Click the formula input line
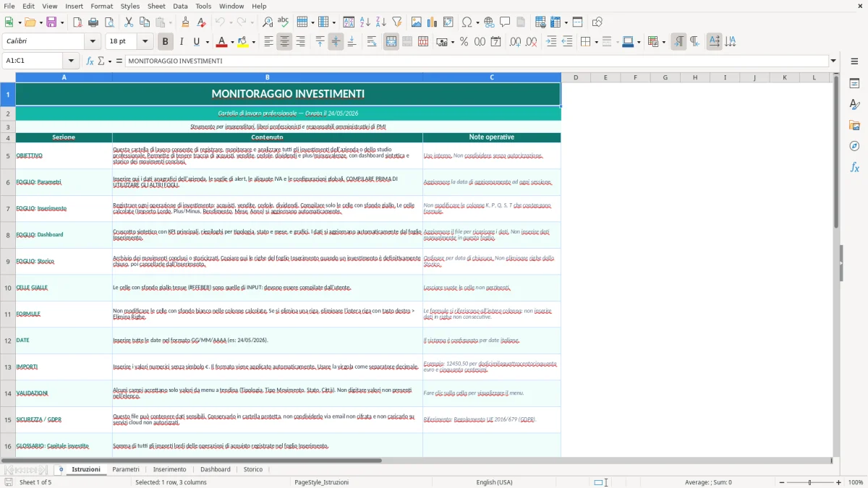Viewport: 868px width, 488px height. tap(477, 61)
